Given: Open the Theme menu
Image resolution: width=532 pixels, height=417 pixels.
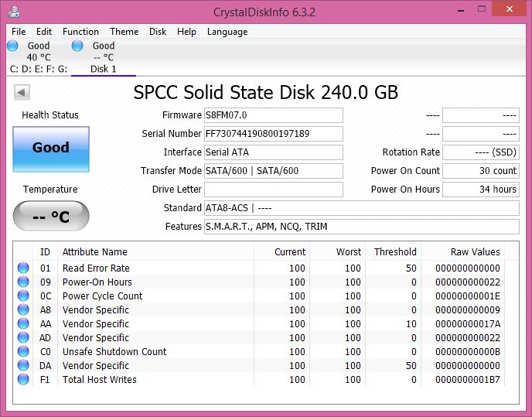Looking at the screenshot, I should (124, 32).
